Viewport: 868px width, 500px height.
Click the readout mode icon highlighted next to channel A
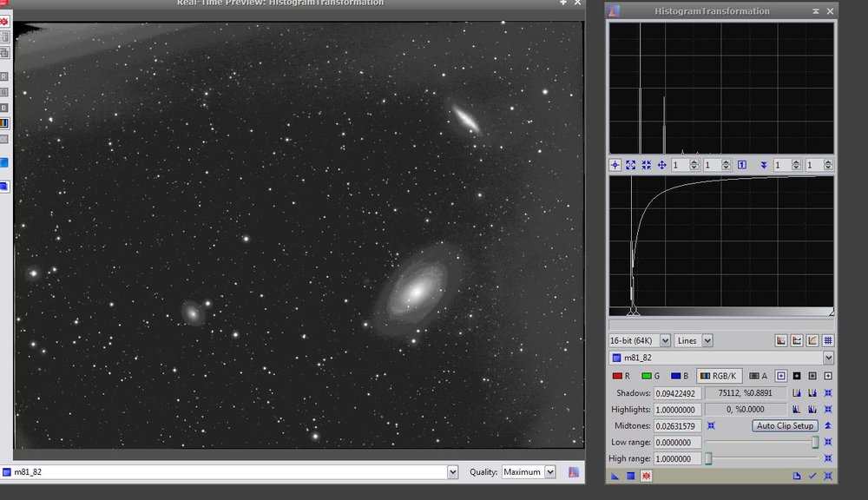tap(781, 376)
